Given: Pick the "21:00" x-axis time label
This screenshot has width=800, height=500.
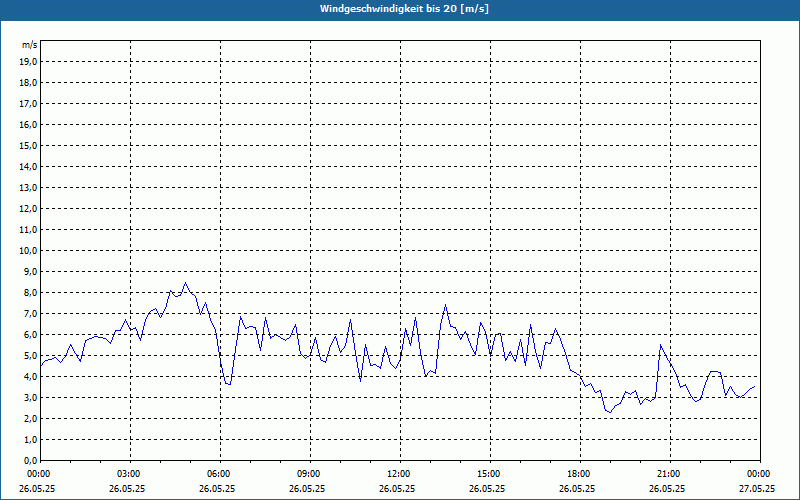Looking at the screenshot, I should pos(669,474).
